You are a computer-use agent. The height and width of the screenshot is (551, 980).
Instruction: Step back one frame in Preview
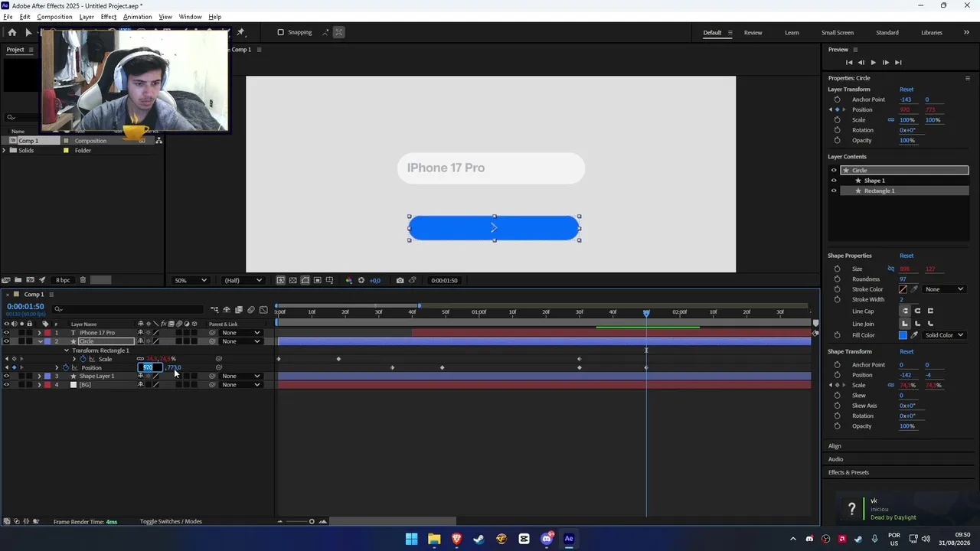[861, 62]
